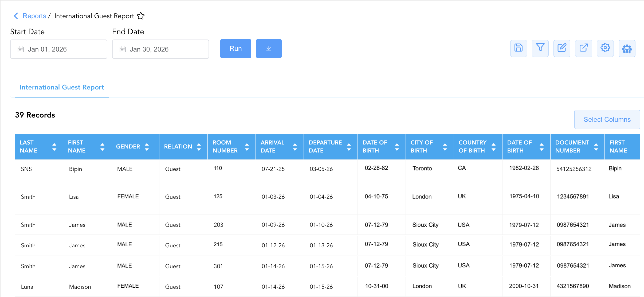Sort by Country of Birth column arrows
The image size is (644, 297).
point(493,147)
